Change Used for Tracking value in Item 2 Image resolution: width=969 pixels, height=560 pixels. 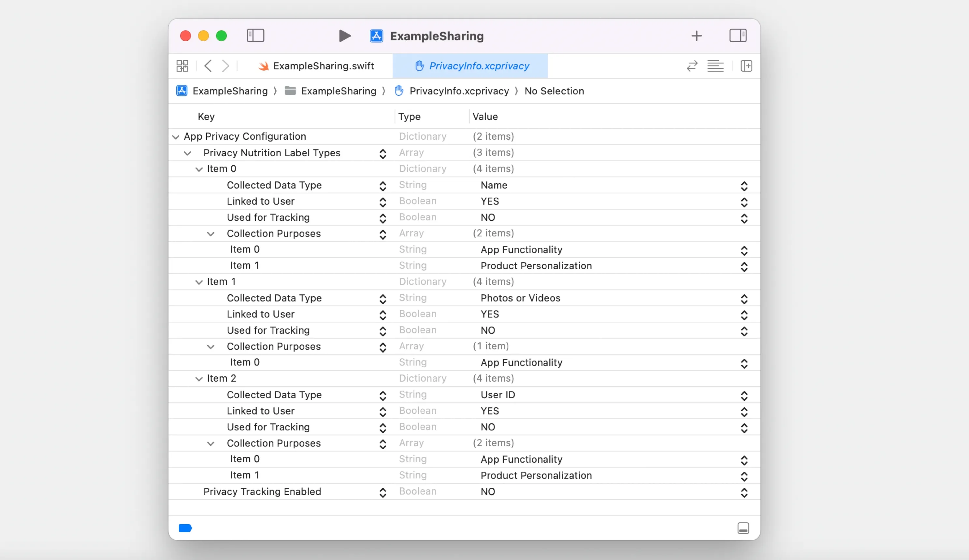point(744,428)
